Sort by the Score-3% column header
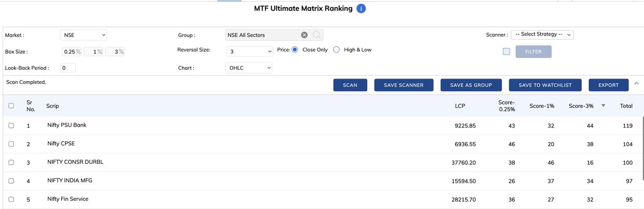 coord(581,106)
